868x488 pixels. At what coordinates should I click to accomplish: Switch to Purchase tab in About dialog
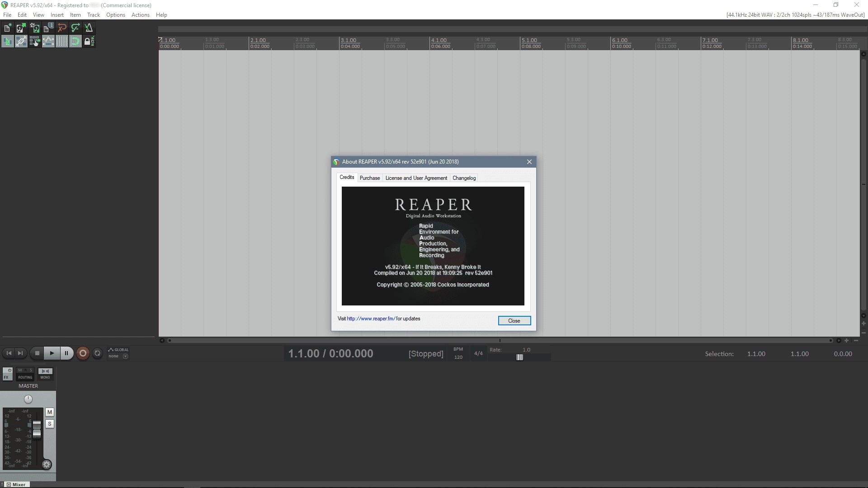(x=370, y=178)
